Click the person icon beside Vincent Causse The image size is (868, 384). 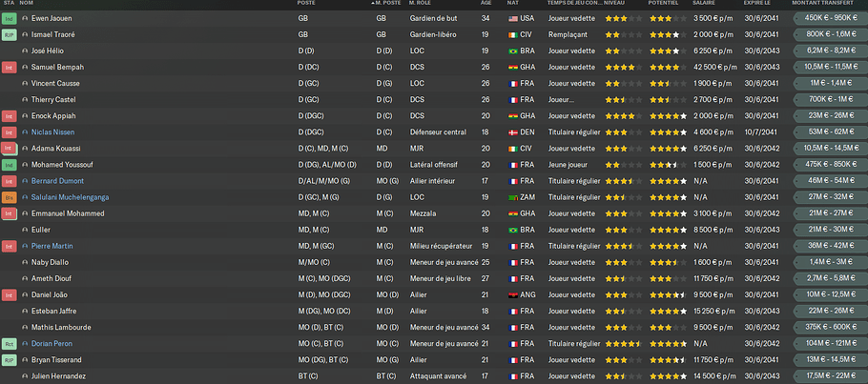25,83
